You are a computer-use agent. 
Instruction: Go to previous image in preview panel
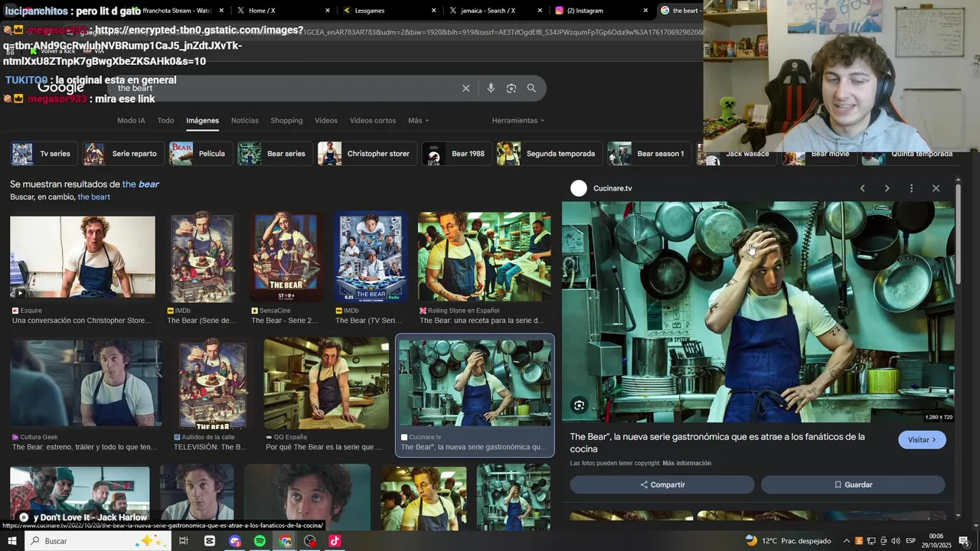tap(862, 188)
